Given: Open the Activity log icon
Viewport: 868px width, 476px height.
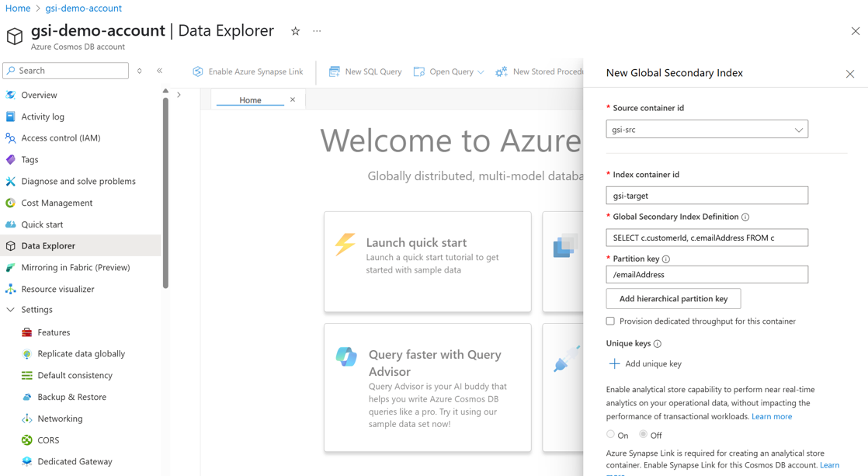Looking at the screenshot, I should point(11,116).
